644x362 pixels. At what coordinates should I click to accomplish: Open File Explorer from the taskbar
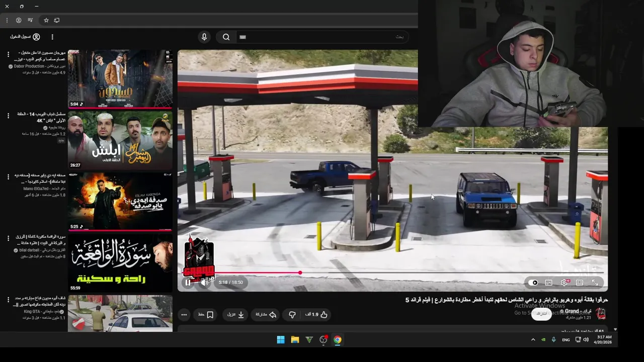click(295, 340)
